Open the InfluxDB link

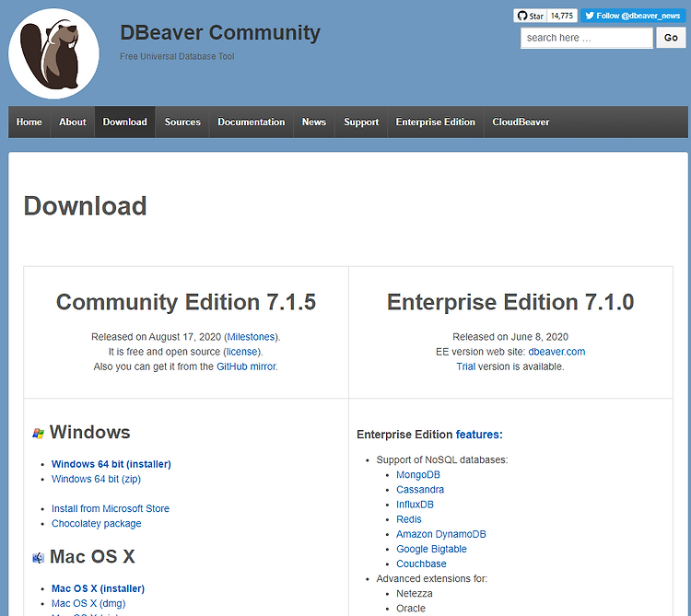pyautogui.click(x=415, y=505)
